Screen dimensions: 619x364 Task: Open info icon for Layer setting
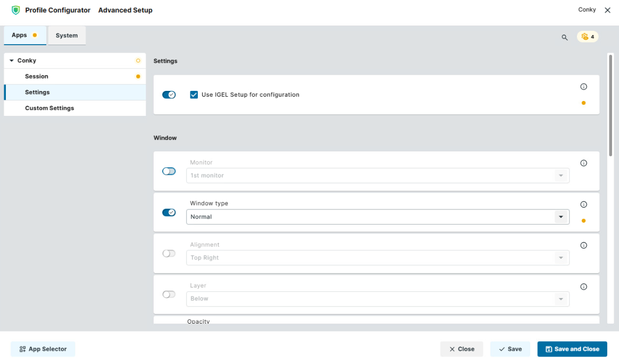pyautogui.click(x=583, y=287)
